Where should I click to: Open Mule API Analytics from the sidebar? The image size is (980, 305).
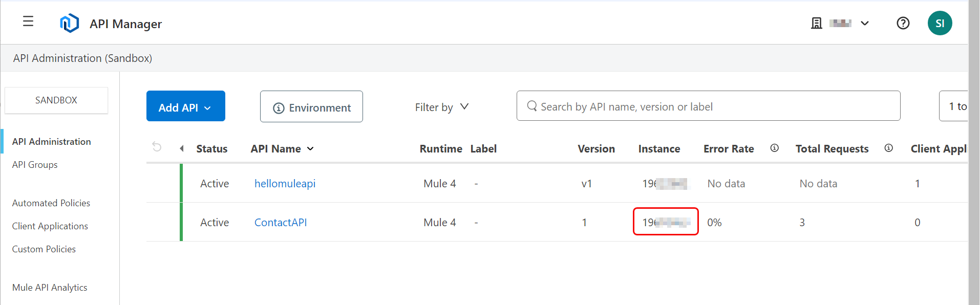pyautogui.click(x=50, y=287)
